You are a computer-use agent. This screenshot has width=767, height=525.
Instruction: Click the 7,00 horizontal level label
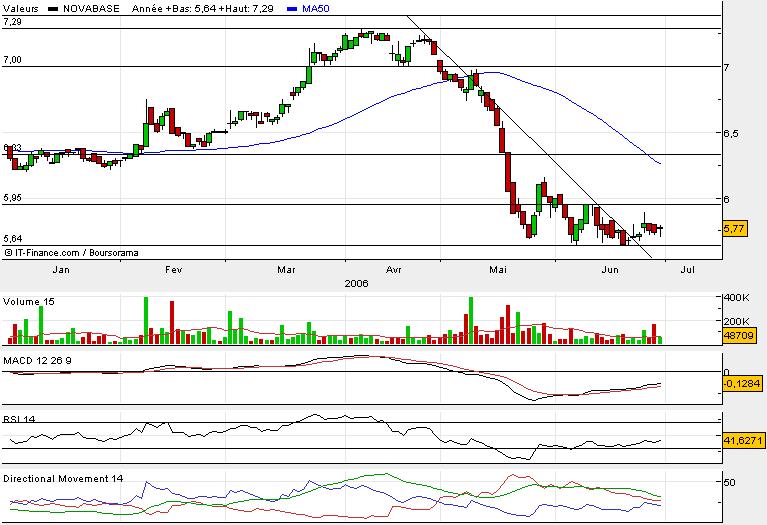(x=12, y=60)
